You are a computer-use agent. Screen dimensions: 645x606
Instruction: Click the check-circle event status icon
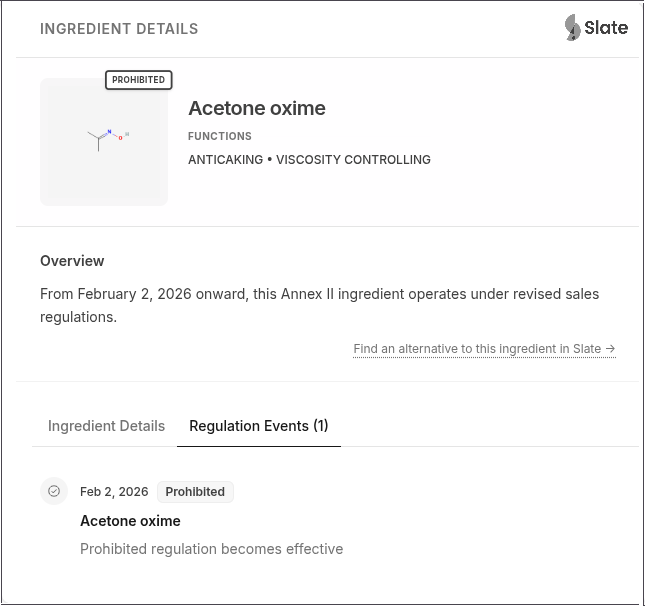pyautogui.click(x=54, y=491)
